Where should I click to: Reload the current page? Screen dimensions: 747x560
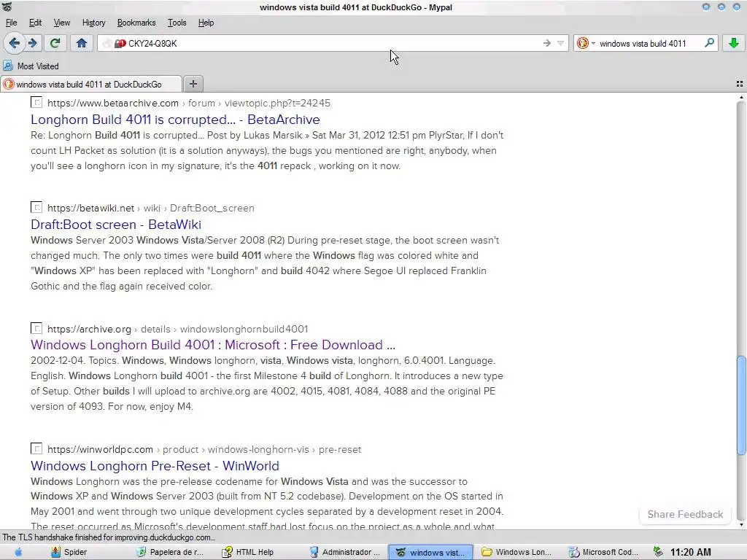pos(55,43)
